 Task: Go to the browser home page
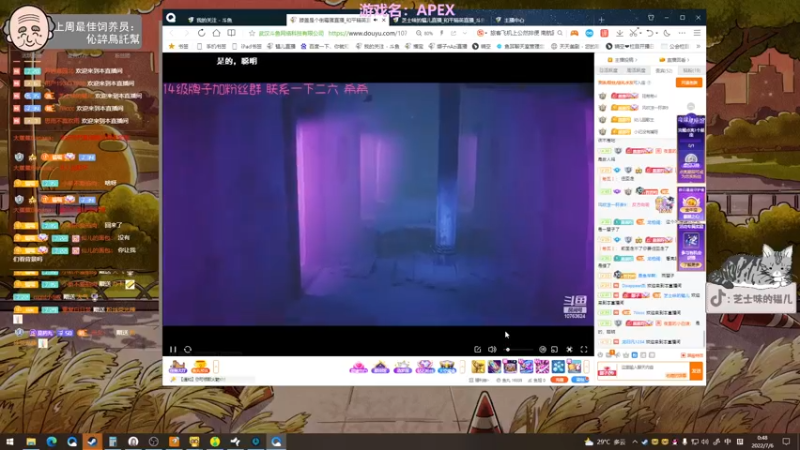coord(216,33)
